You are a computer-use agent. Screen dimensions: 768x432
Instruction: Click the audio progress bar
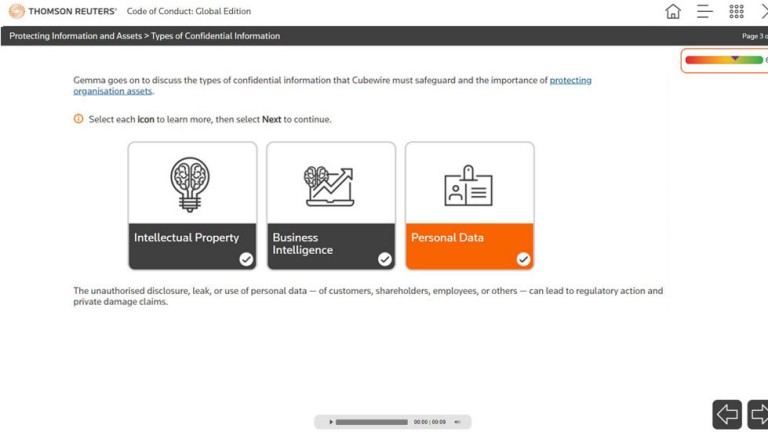point(371,422)
